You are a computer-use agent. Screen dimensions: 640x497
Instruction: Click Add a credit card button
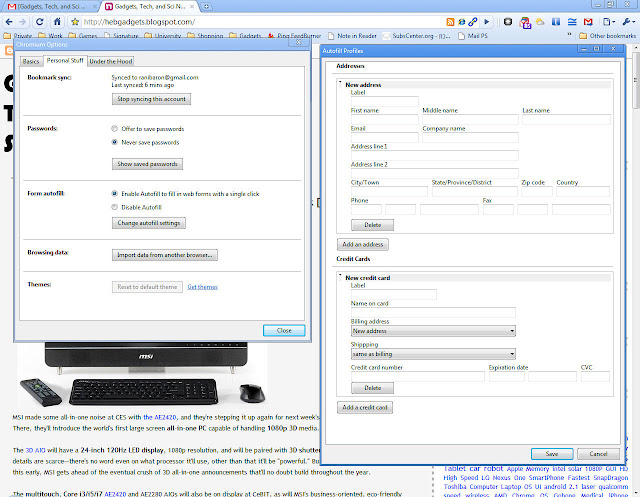click(x=365, y=407)
